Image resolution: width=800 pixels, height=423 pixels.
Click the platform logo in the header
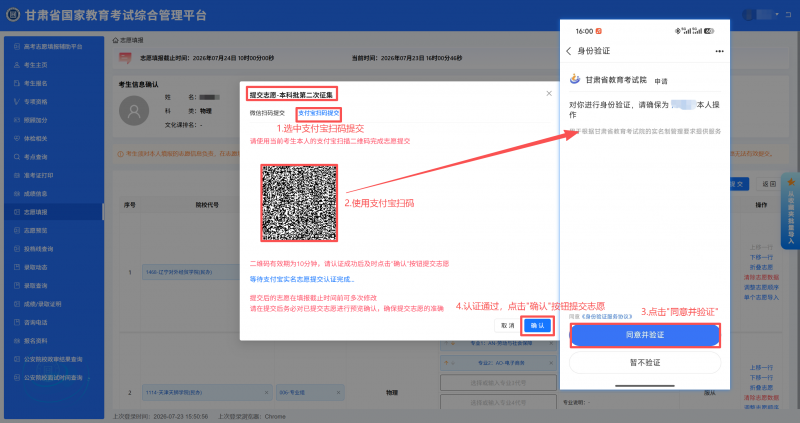pyautogui.click(x=13, y=15)
